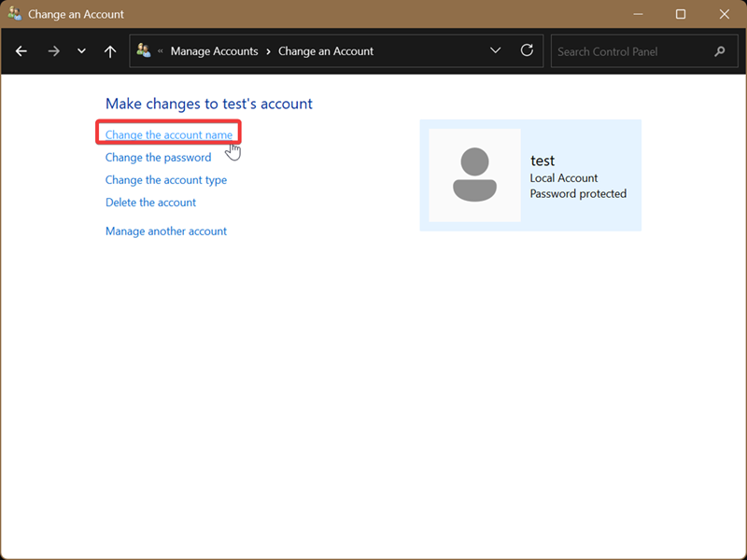747x560 pixels.
Task: Open Change the account name link
Action: (169, 134)
